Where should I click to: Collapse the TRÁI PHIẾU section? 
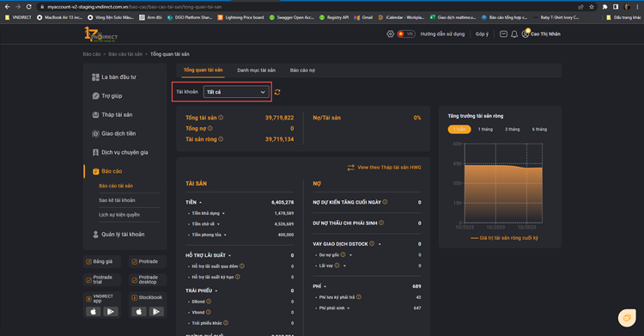coord(216,290)
